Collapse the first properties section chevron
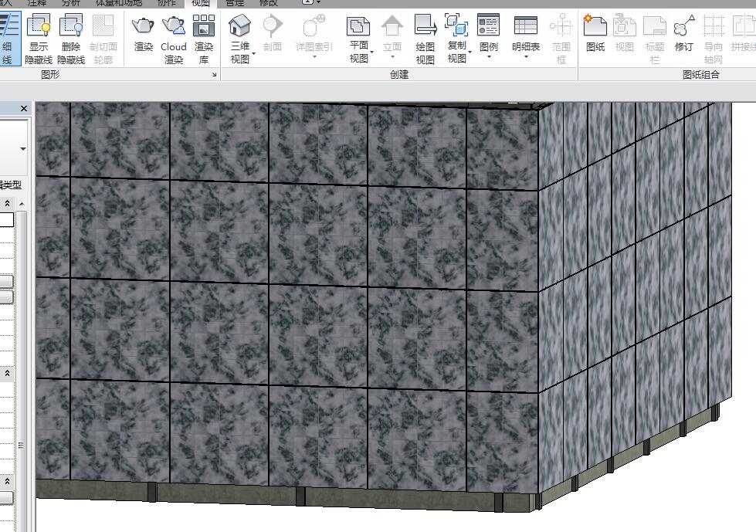 coord(8,203)
